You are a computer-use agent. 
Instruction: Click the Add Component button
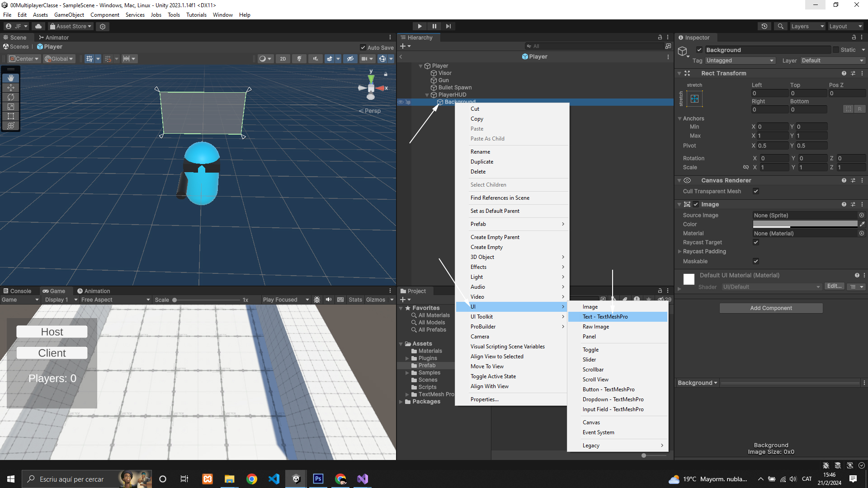[x=771, y=308]
